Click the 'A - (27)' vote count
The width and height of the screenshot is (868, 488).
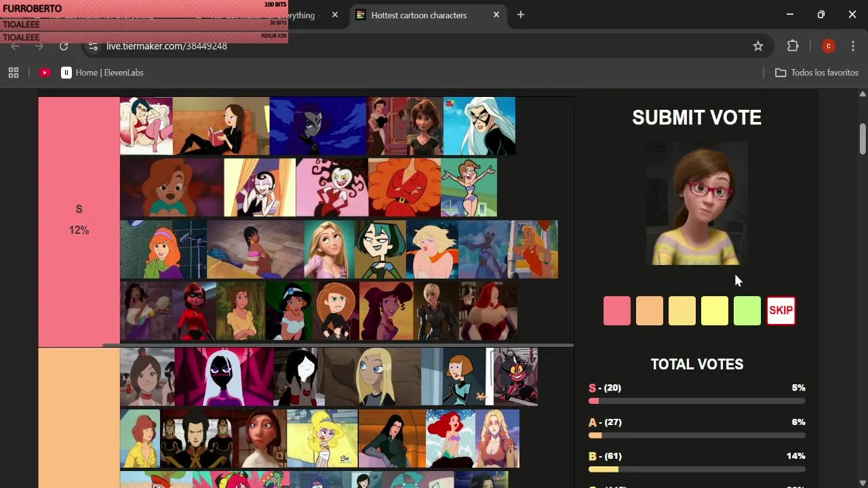click(605, 422)
